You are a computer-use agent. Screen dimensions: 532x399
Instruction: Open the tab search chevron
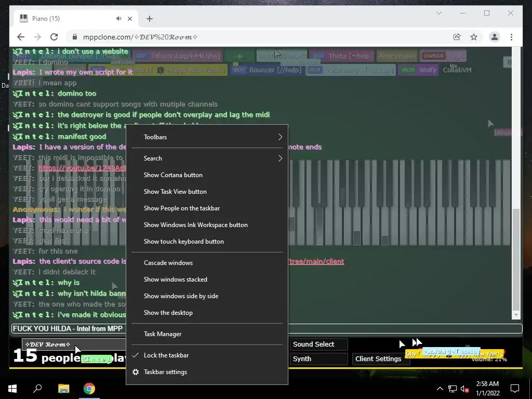[x=438, y=13]
